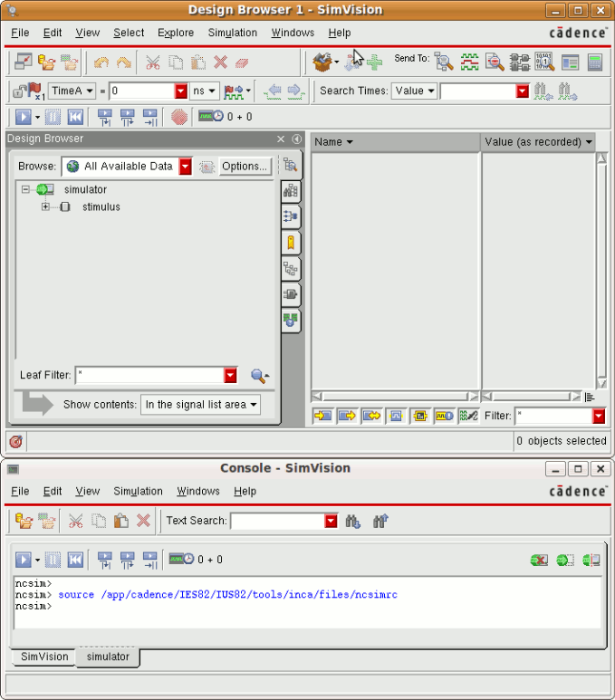Send selection to Register window icon
Viewport: 615px width, 700px height.
coord(570,62)
